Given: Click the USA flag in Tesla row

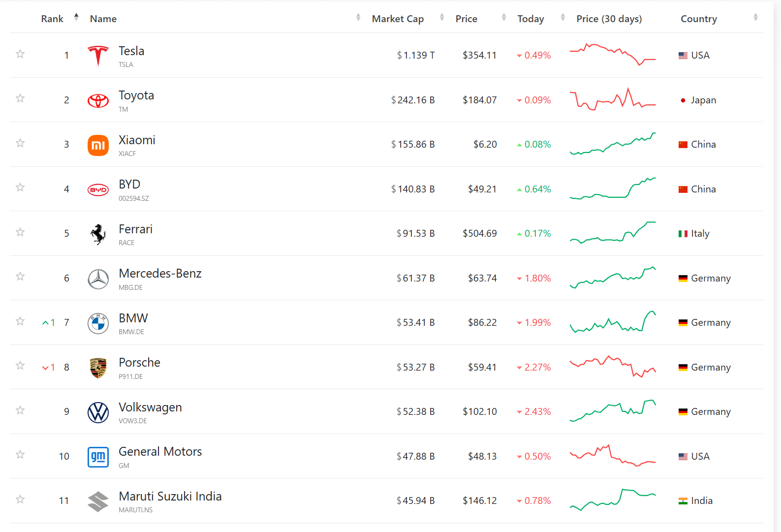Looking at the screenshot, I should pos(683,56).
